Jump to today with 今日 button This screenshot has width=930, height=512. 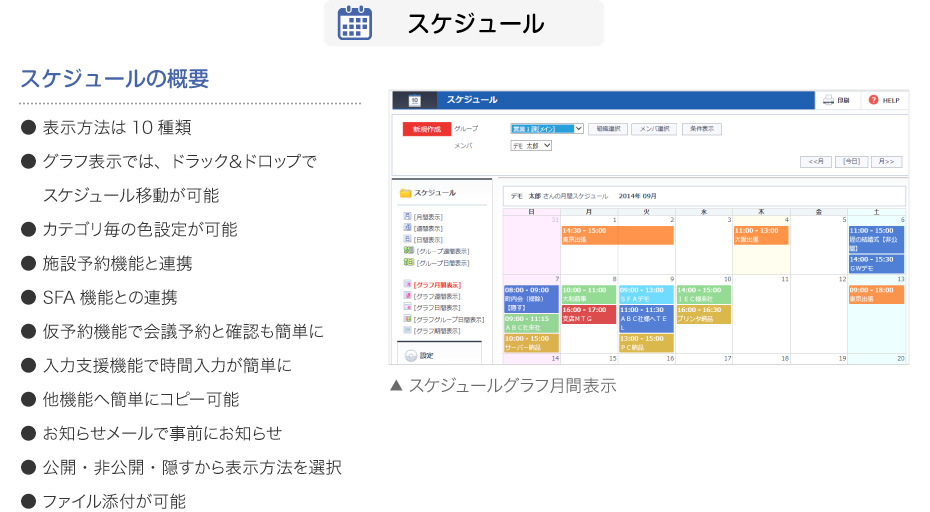[850, 161]
